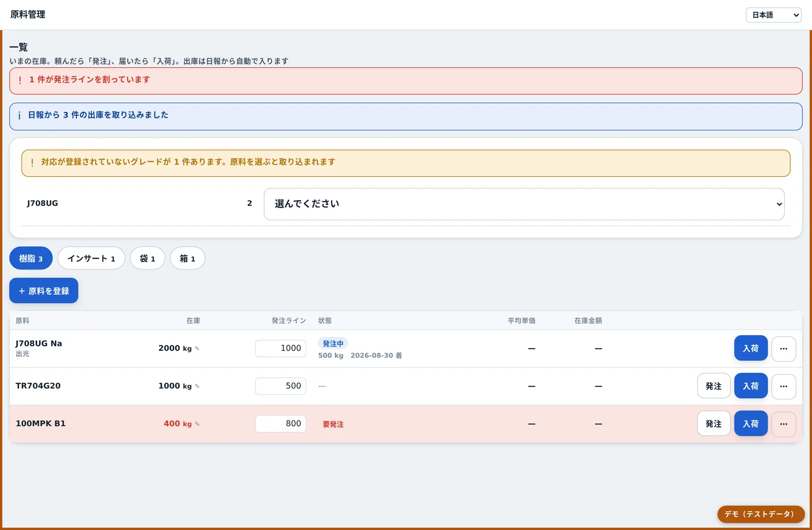Click 発注 for TR704G20
The width and height of the screenshot is (812, 530).
point(713,386)
